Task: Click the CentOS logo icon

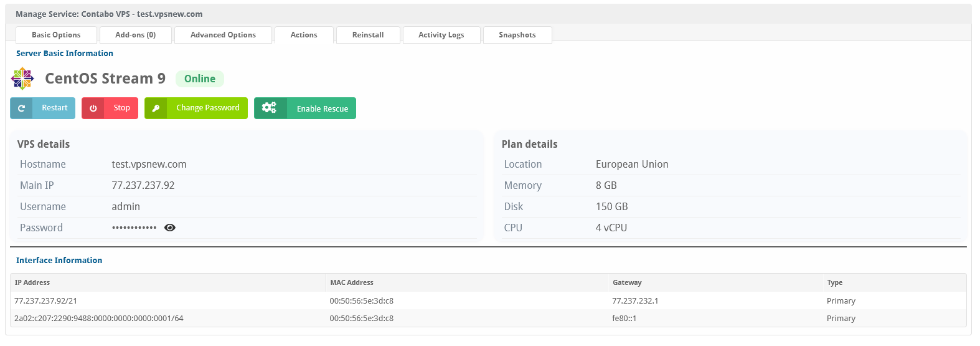Action: pos(22,79)
